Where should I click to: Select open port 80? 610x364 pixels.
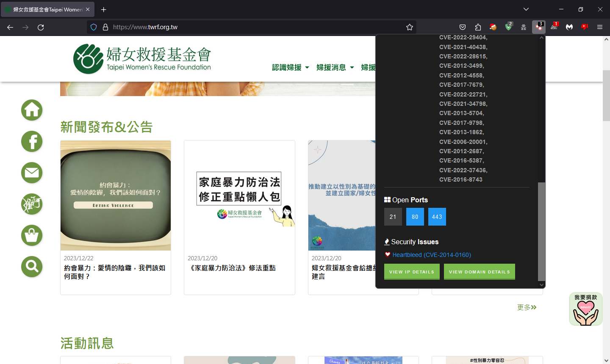coord(415,217)
